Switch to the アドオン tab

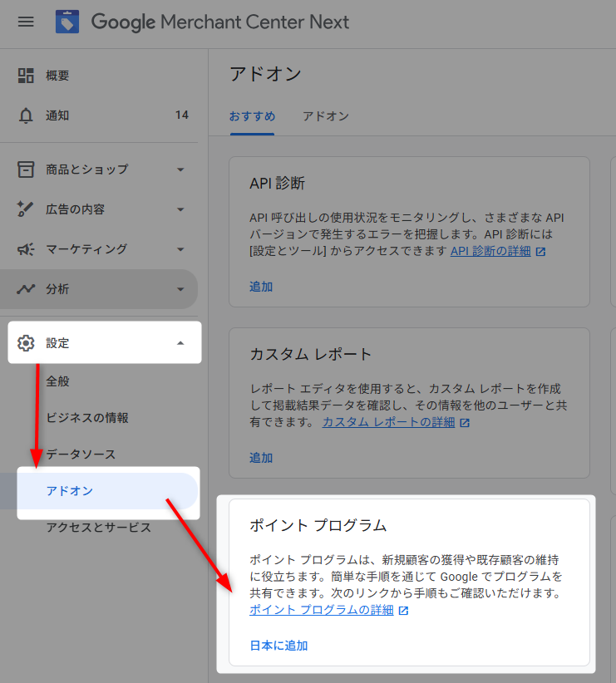tap(326, 116)
